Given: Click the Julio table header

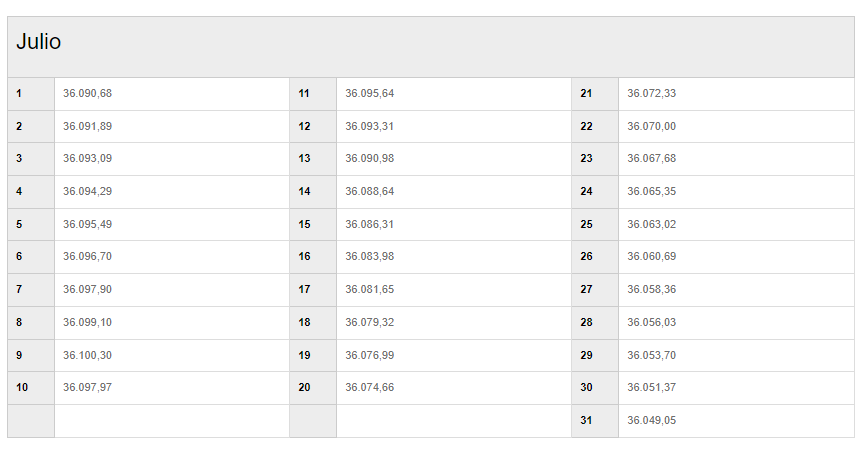Looking at the screenshot, I should (x=431, y=47).
